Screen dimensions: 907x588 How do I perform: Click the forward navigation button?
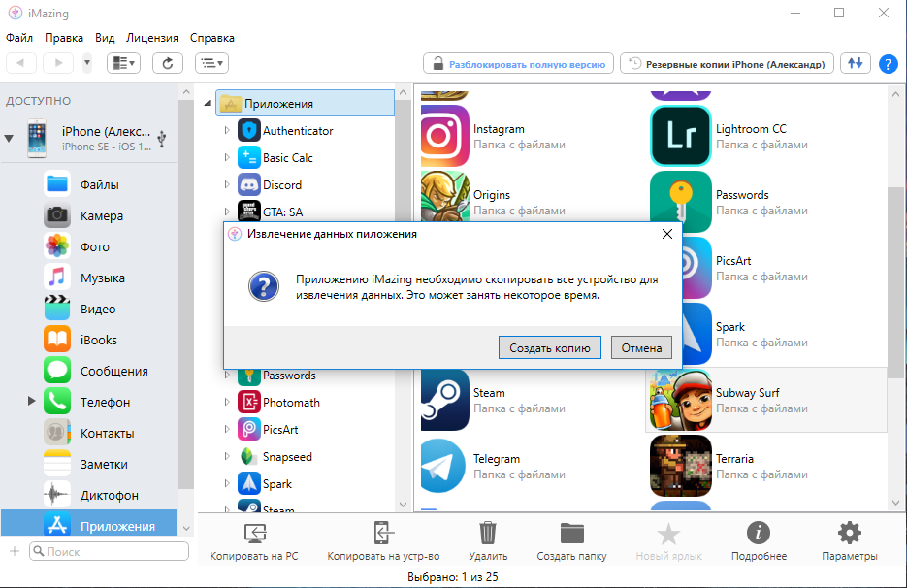(58, 63)
